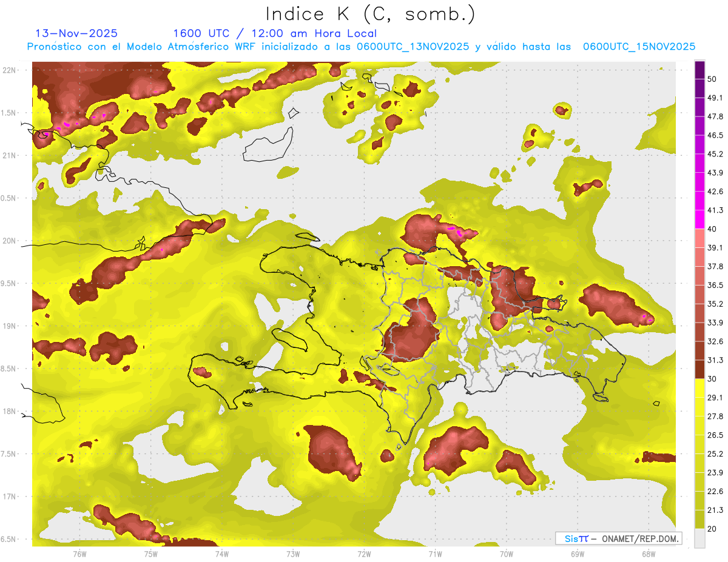Click the colorbar value "50"

713,79
